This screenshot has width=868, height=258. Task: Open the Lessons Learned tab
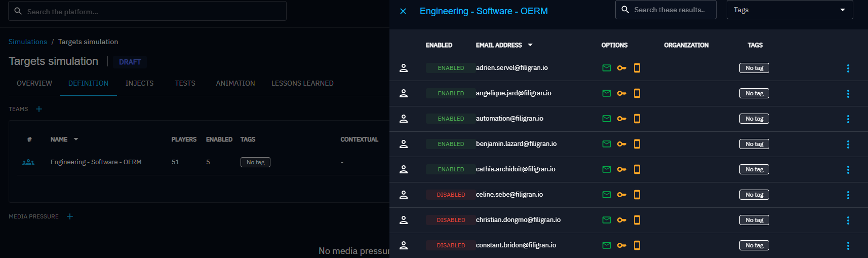tap(302, 83)
